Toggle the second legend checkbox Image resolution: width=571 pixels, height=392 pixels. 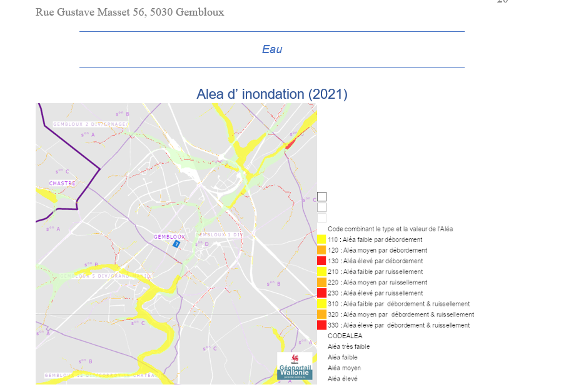coord(321,207)
